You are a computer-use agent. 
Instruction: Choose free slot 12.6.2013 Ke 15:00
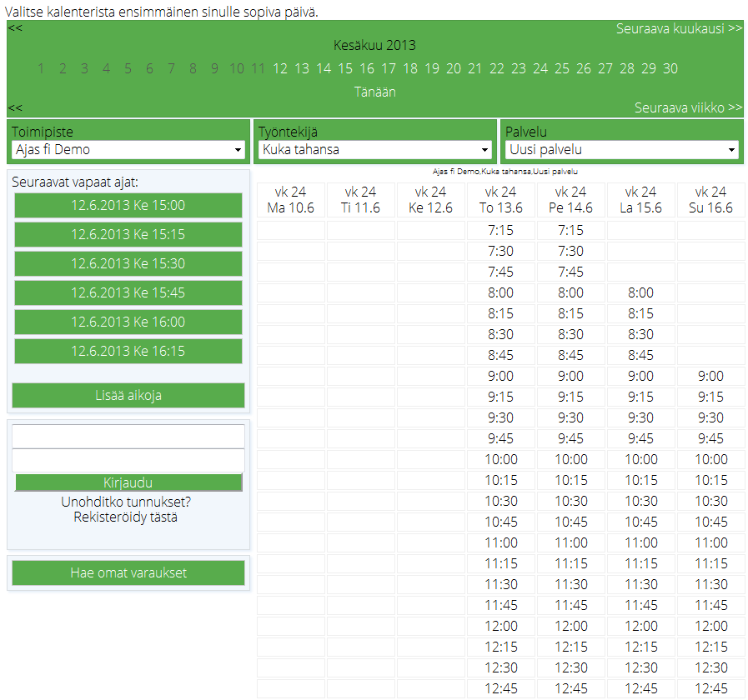(x=128, y=205)
